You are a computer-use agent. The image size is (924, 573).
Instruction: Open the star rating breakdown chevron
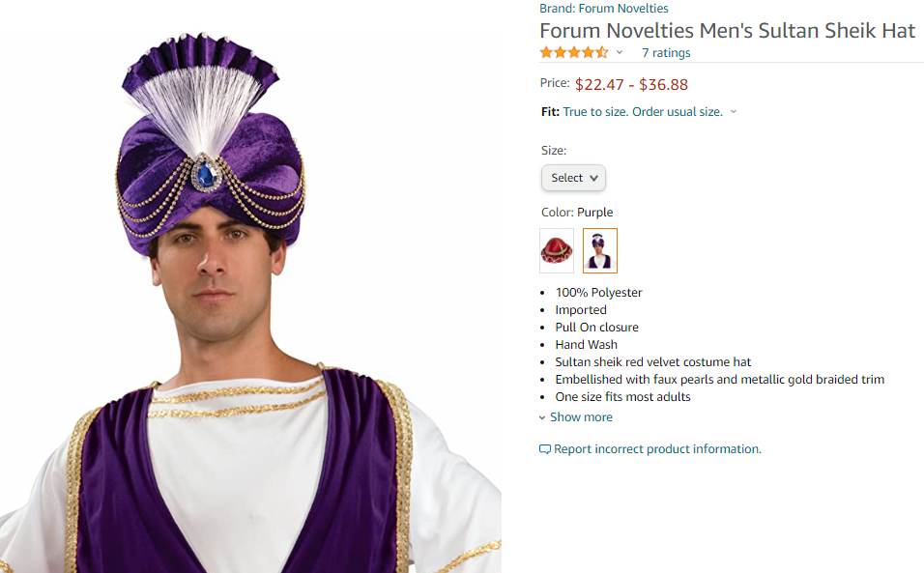pyautogui.click(x=620, y=52)
